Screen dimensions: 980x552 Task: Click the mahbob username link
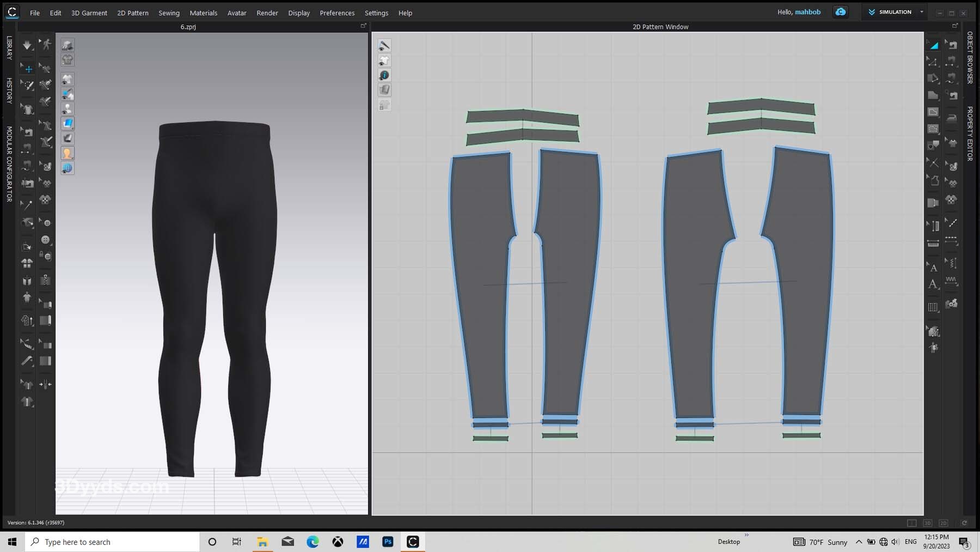807,12
